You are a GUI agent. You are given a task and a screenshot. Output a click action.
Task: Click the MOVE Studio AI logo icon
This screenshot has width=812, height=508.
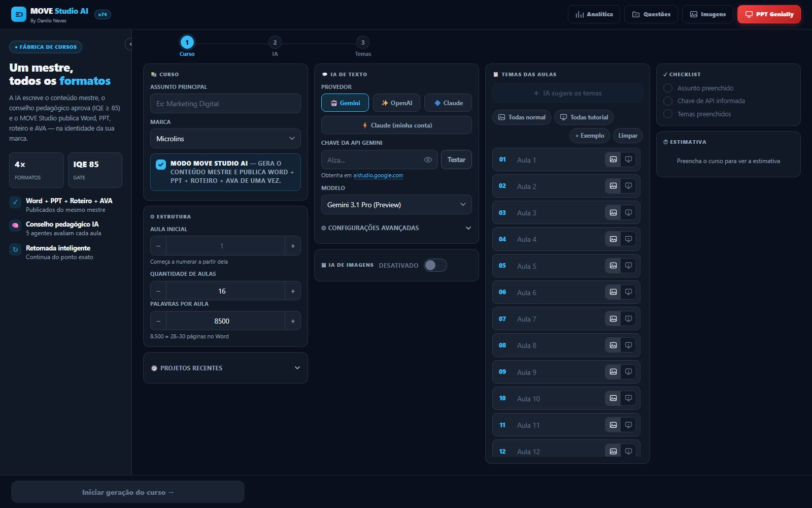19,14
